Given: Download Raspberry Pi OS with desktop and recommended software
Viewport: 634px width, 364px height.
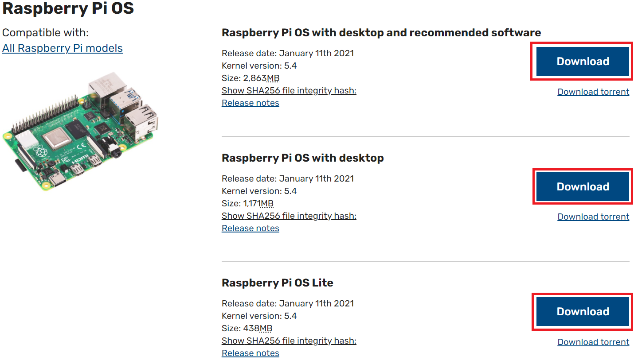Looking at the screenshot, I should (x=582, y=62).
